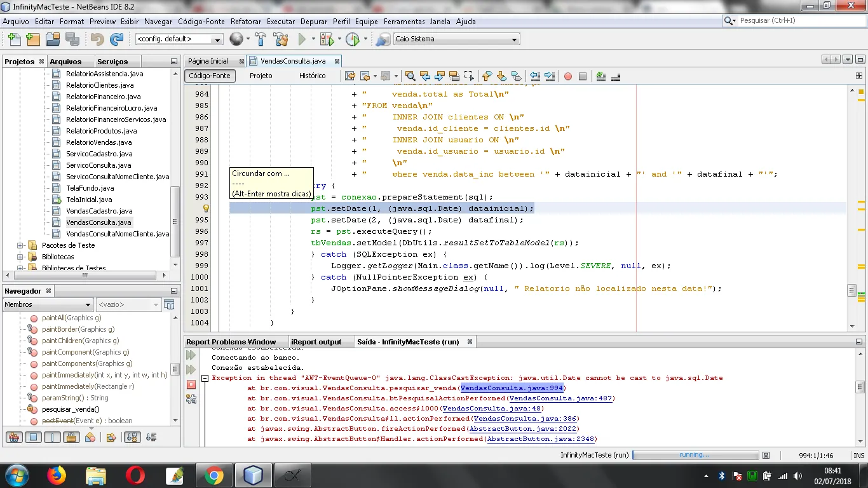Click the running progress bar in status bar

click(695, 455)
